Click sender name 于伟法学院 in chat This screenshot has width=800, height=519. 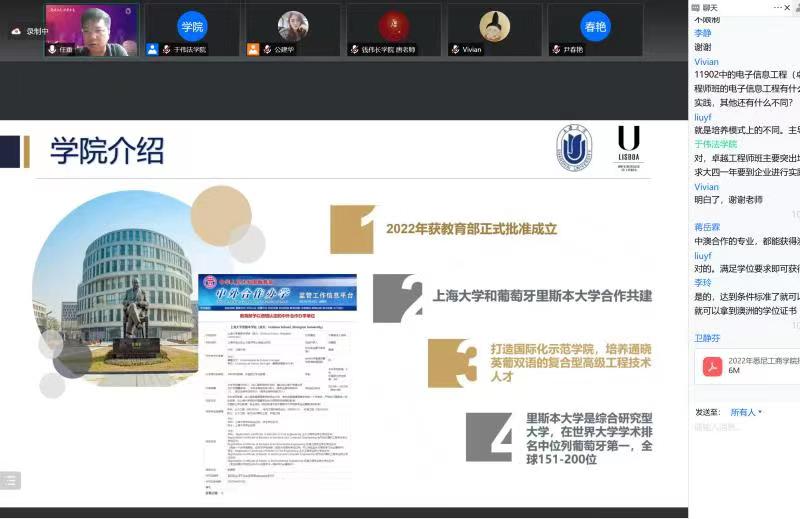pos(715,144)
